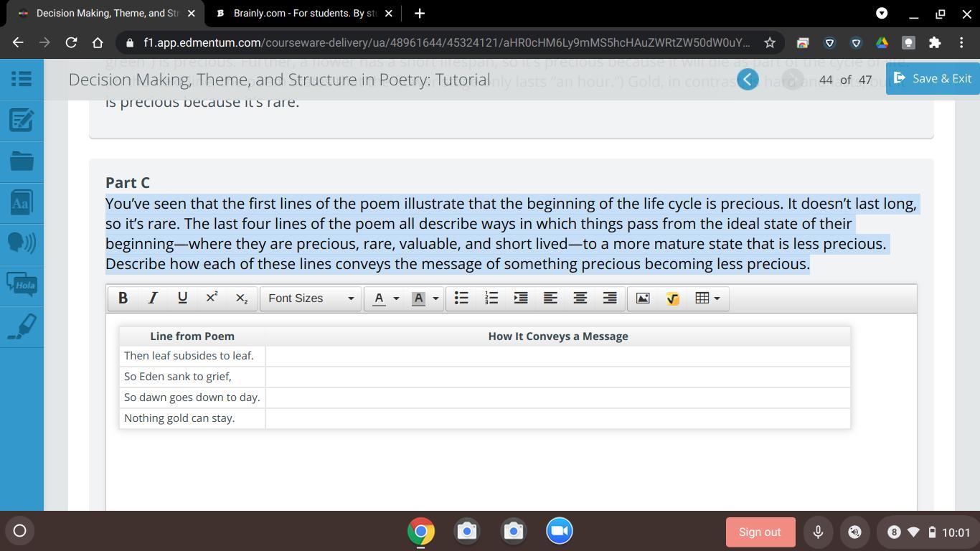Open Google Chrome from the shelf
The image size is (980, 551).
click(421, 532)
